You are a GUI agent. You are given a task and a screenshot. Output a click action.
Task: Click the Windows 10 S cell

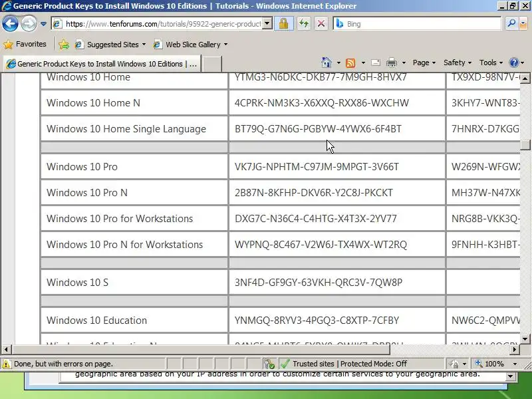pyautogui.click(x=134, y=282)
